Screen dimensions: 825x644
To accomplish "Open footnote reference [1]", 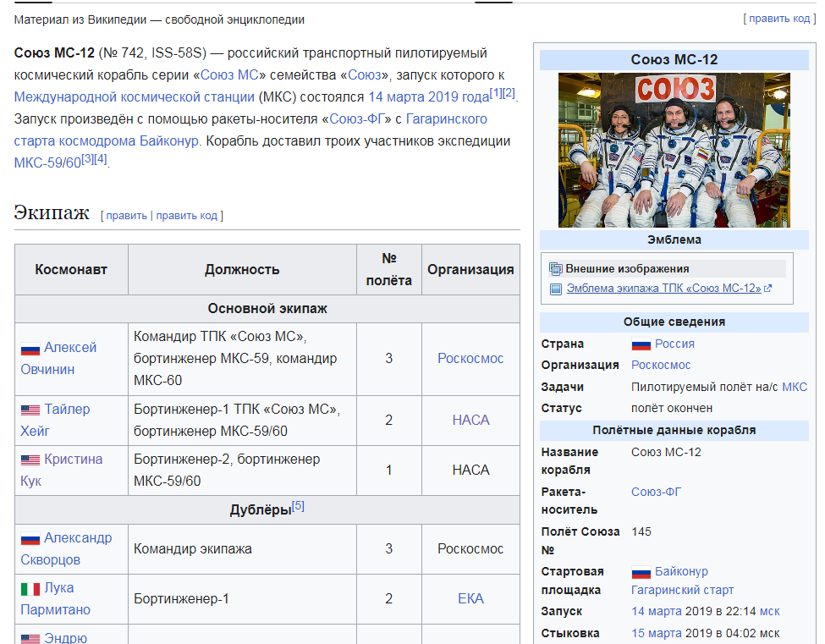I will point(496,93).
